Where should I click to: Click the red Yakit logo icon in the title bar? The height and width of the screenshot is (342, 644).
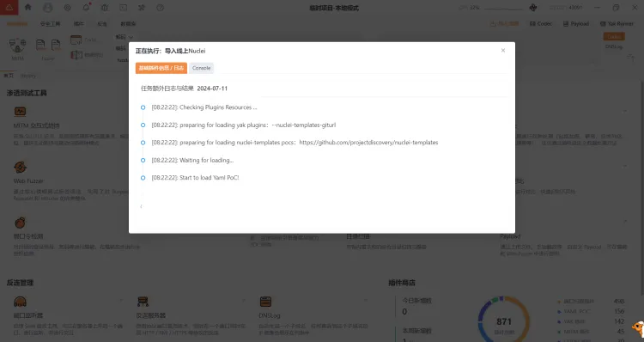point(9,8)
